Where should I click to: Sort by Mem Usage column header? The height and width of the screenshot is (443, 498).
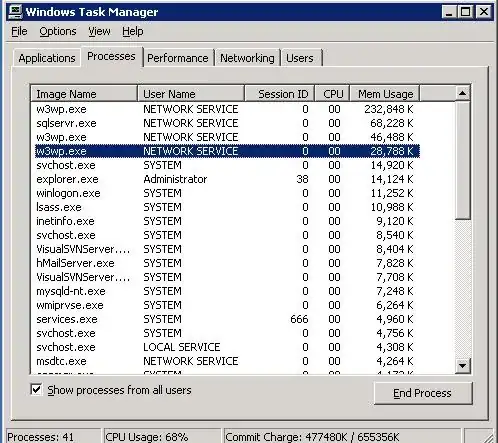(385, 94)
